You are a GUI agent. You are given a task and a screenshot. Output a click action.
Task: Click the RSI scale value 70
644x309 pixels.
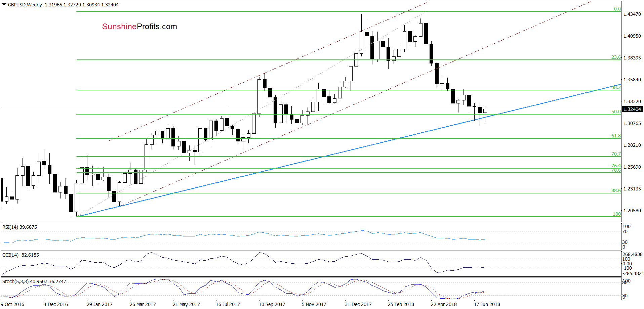tap(625, 231)
